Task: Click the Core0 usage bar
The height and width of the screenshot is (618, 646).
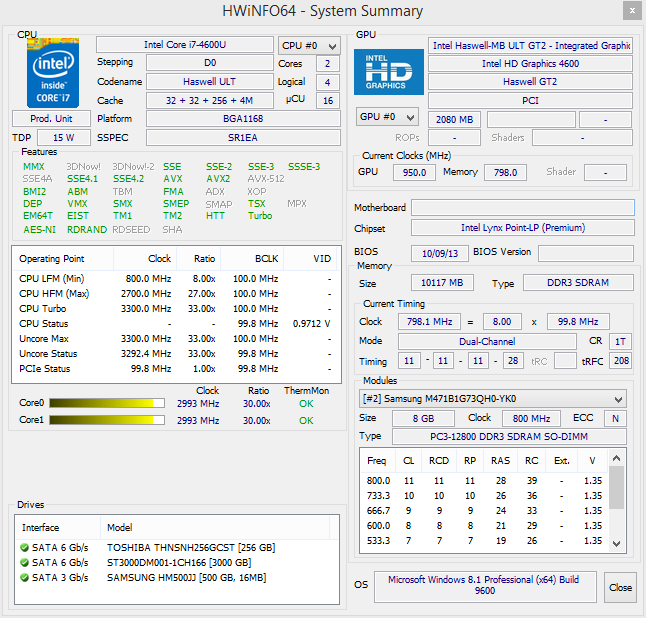Action: pos(107,403)
